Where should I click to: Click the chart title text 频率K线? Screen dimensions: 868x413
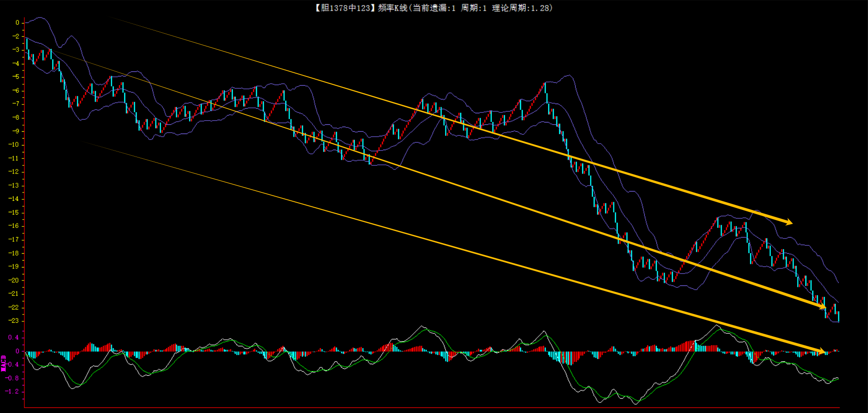392,8
